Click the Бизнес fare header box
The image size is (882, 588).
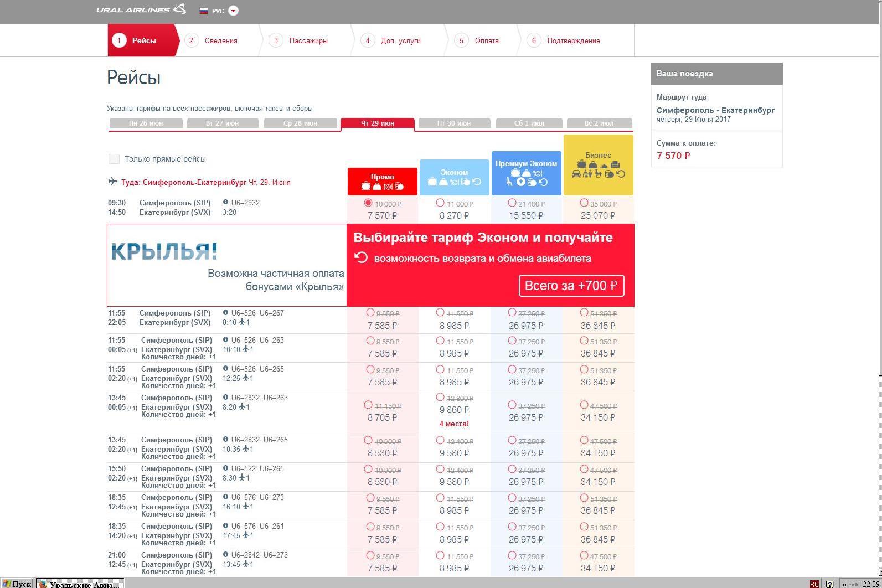[599, 165]
